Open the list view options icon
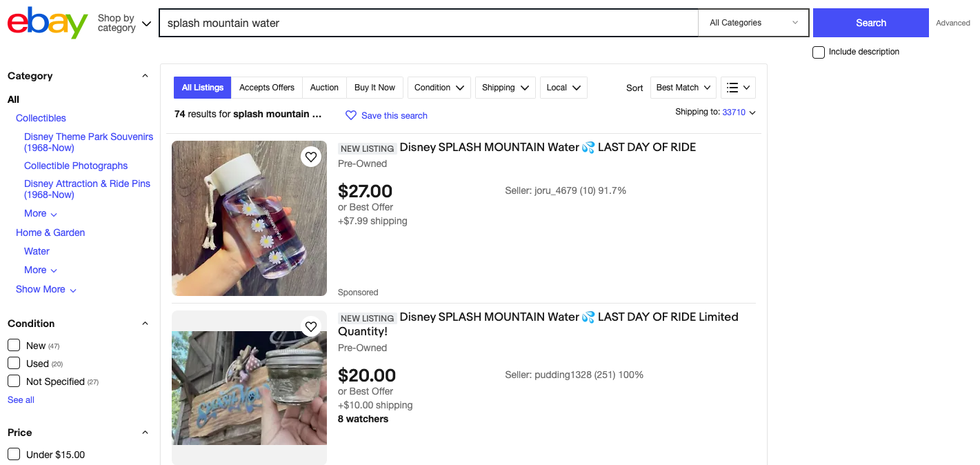The height and width of the screenshot is (465, 980). click(x=739, y=88)
